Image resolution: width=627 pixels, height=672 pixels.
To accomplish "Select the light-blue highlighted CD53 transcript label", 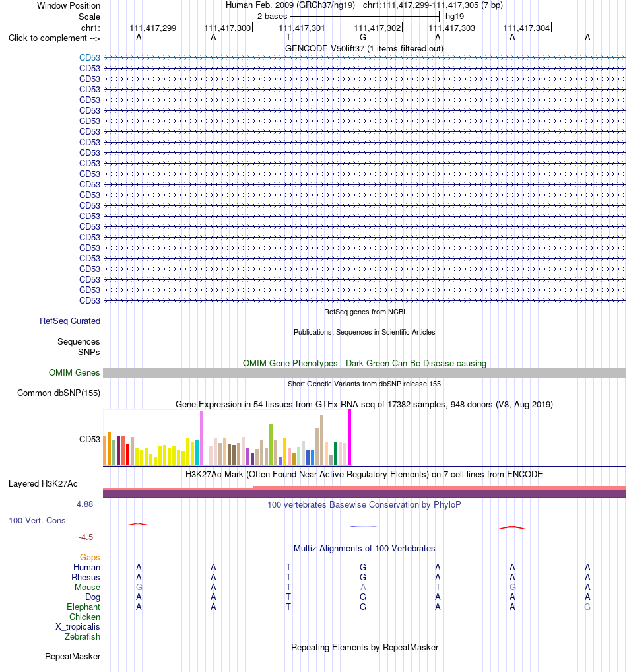I will 90,57.
